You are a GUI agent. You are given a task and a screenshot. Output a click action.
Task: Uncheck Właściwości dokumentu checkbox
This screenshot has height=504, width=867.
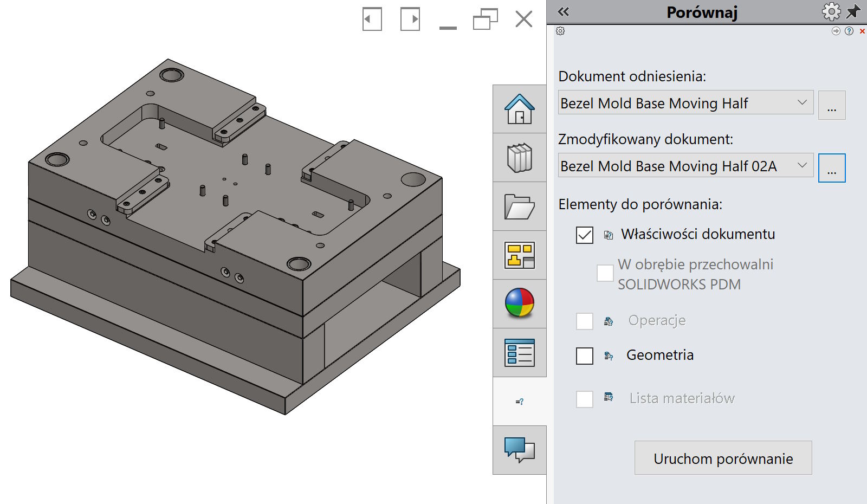click(x=584, y=235)
